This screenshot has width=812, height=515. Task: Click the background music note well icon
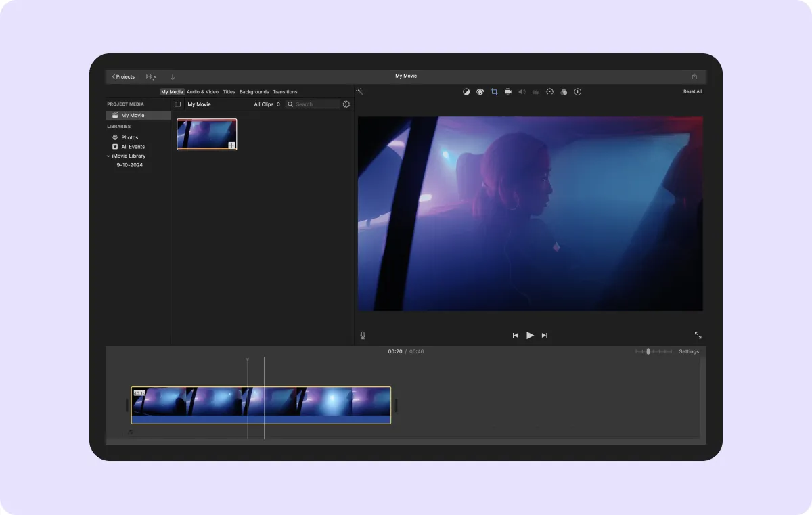130,432
